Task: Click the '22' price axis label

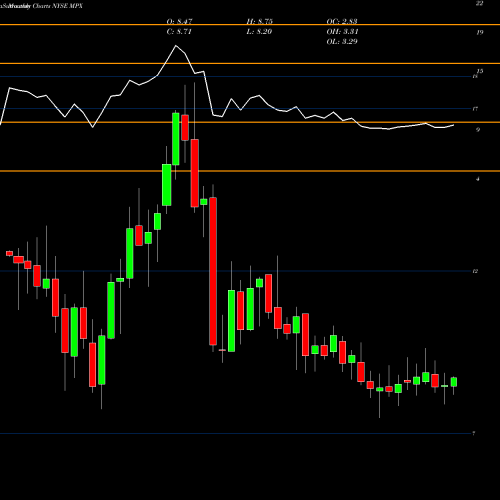Action: click(479, 4)
